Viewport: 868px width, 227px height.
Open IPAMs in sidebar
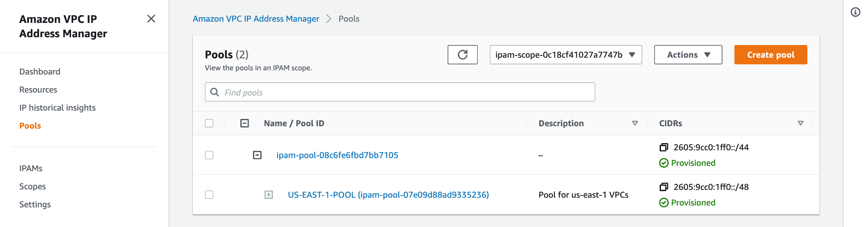coord(31,169)
